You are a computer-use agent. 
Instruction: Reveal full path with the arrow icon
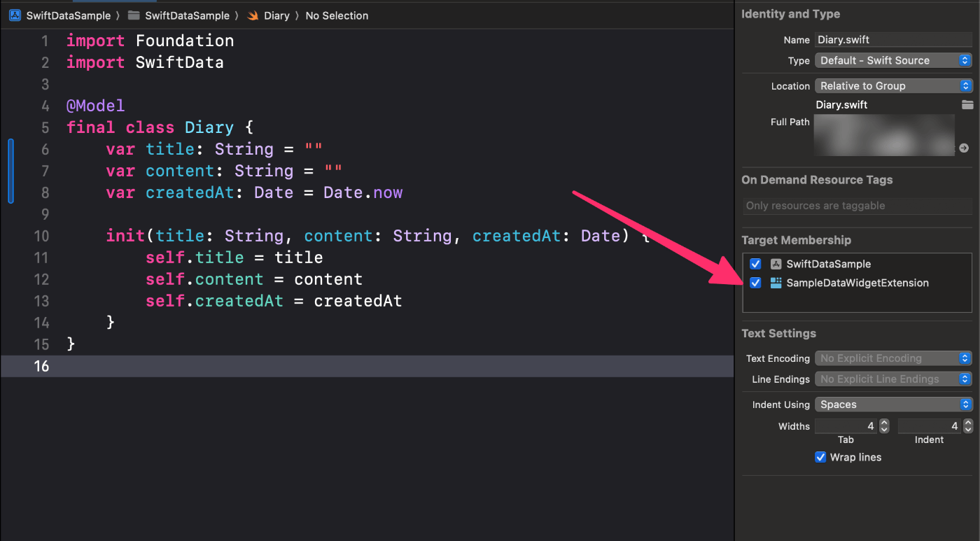coord(964,148)
